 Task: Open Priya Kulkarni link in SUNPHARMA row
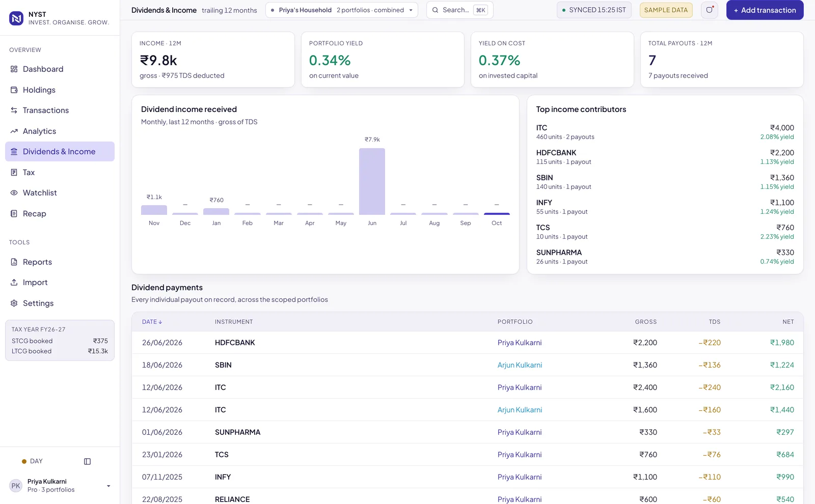tap(520, 432)
